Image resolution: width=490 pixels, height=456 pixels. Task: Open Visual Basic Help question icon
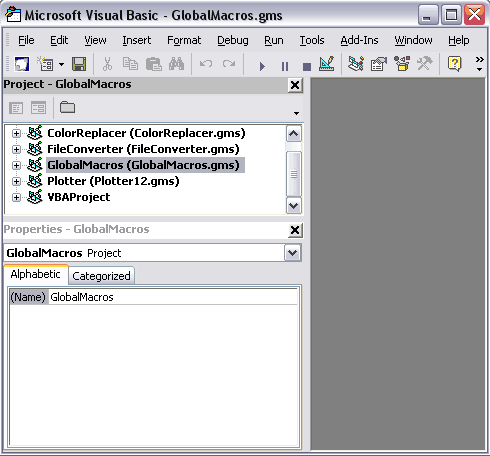click(x=455, y=64)
